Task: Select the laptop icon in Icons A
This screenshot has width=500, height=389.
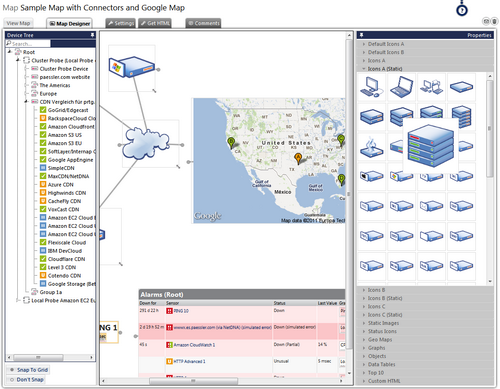Action: (x=401, y=87)
